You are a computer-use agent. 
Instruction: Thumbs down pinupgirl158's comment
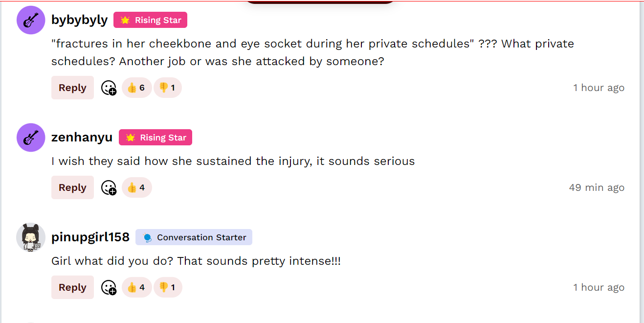click(168, 288)
